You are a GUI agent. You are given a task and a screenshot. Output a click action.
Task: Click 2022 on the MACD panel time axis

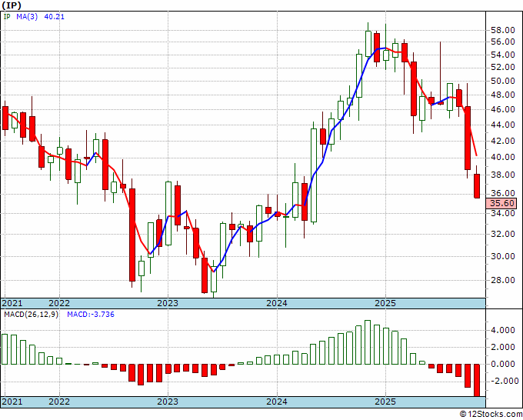pos(59,402)
